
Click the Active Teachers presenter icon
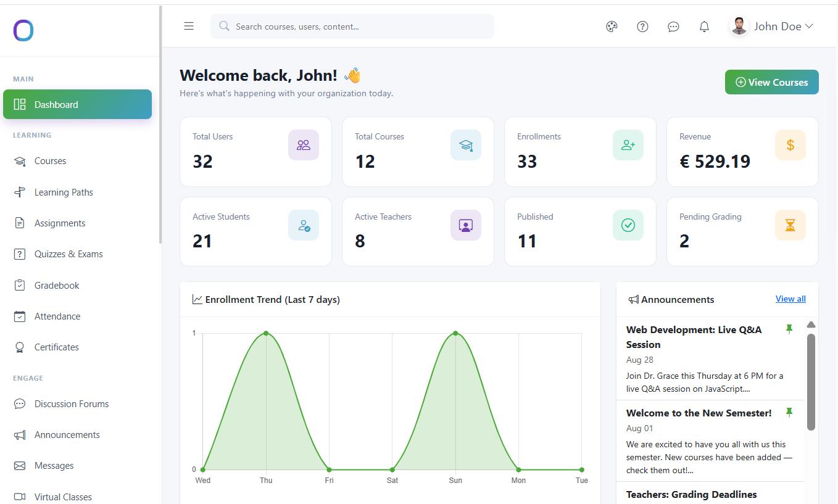[466, 225]
